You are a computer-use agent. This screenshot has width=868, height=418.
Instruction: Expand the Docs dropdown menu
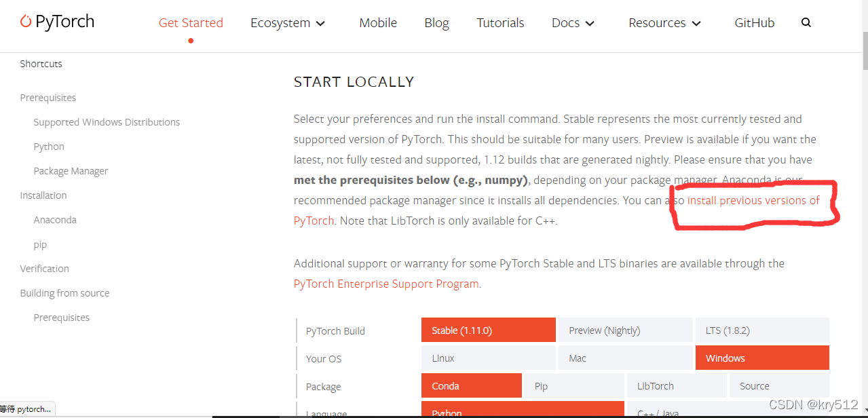click(x=573, y=22)
